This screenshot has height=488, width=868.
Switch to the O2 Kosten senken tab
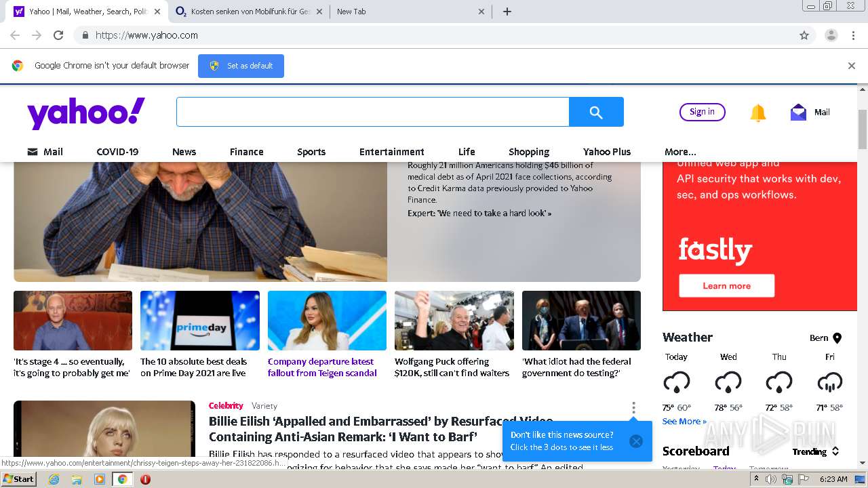(248, 12)
